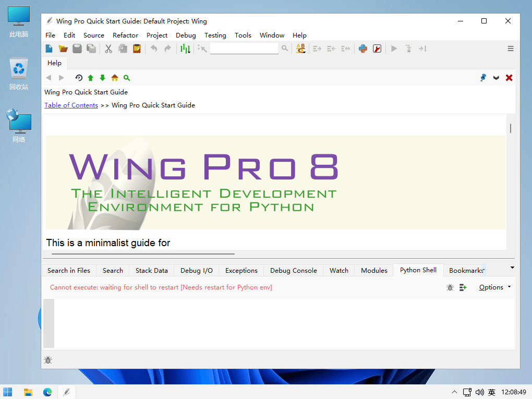Click the bug icon in the status bar
The image size is (532, 399).
click(48, 360)
